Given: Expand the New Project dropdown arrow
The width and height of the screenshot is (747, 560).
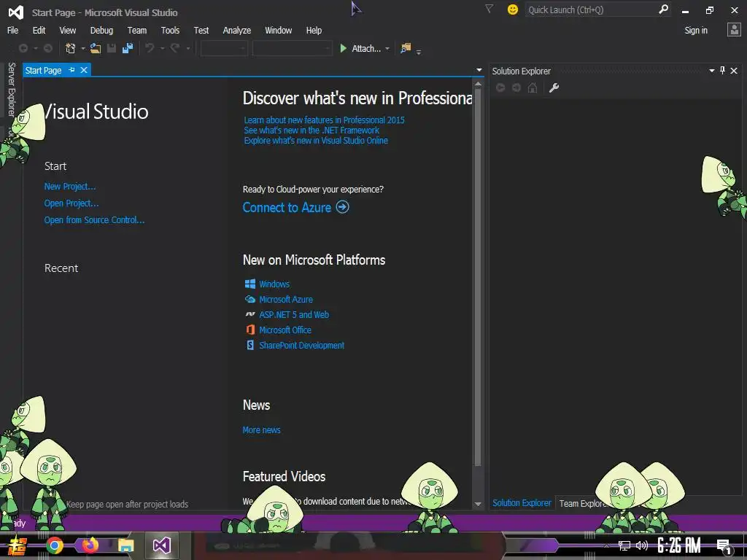Looking at the screenshot, I should click(x=83, y=49).
